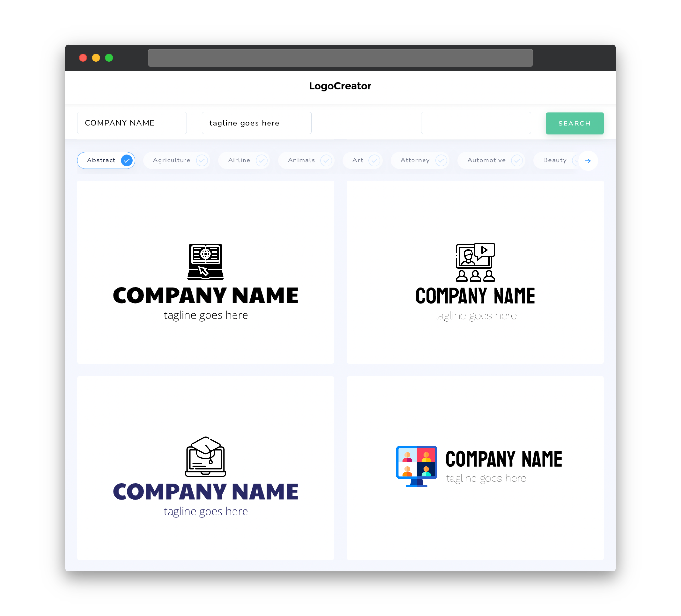Toggle the Art category filter
Image resolution: width=681 pixels, height=616 pixels.
pos(363,160)
